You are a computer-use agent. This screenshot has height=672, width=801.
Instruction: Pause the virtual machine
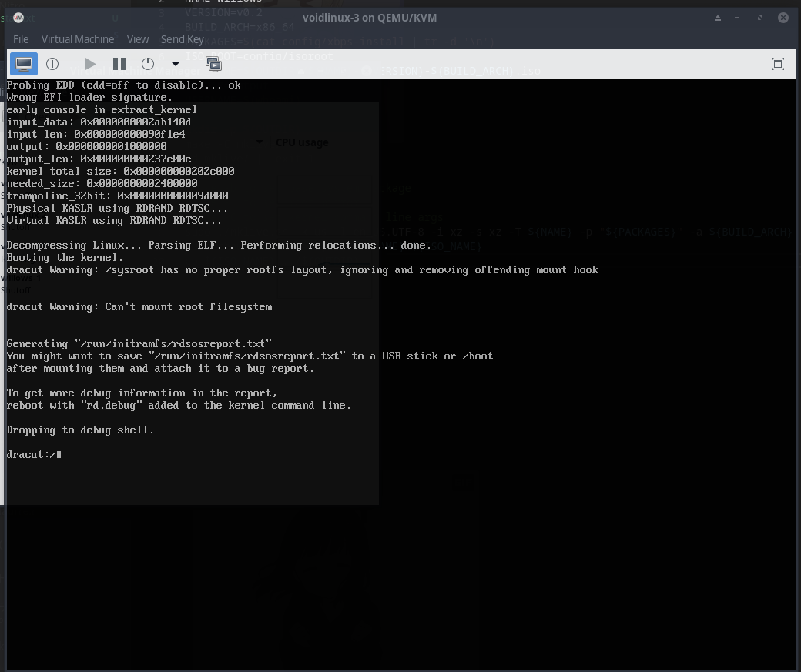tap(119, 64)
